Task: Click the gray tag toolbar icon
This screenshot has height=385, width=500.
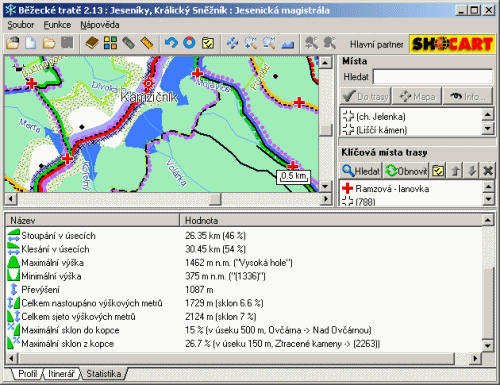Action: point(129,43)
